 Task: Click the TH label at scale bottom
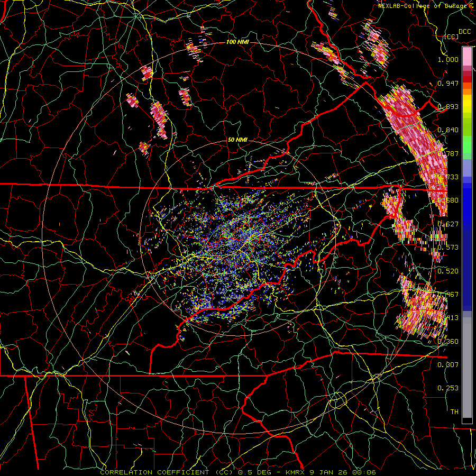click(x=454, y=412)
